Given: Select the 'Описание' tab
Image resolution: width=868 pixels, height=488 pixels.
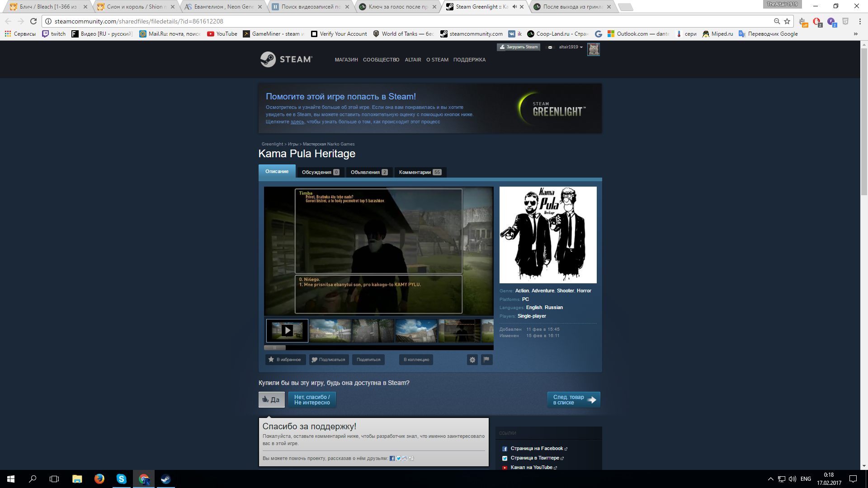Looking at the screenshot, I should pyautogui.click(x=277, y=171).
